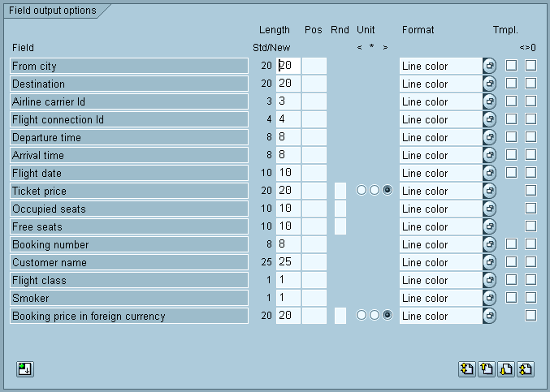Open format selection icon for Ticket price
550x392 pixels.
point(489,191)
